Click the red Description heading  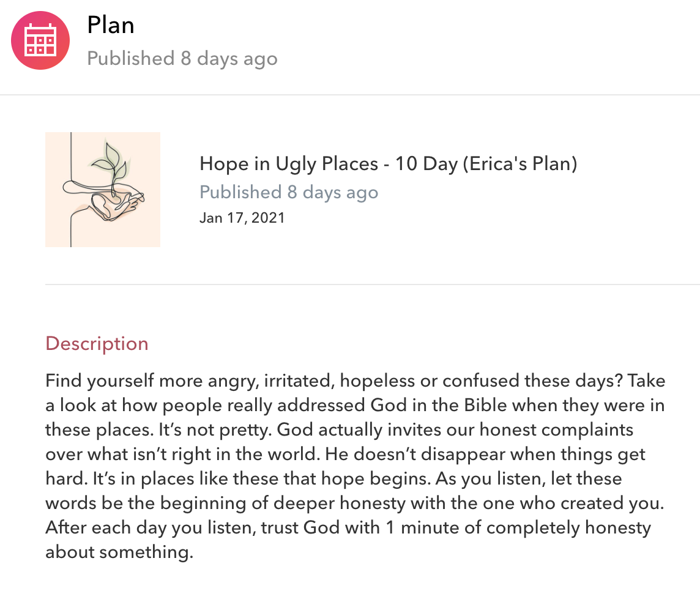point(97,343)
